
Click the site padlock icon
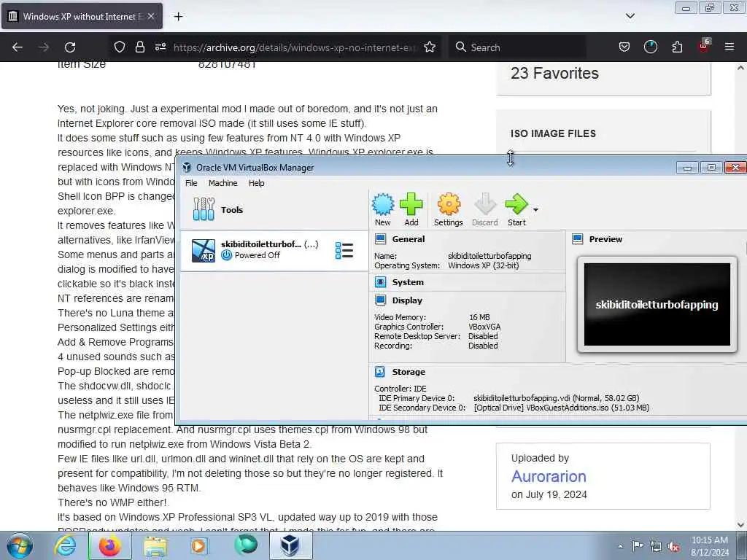pos(139,47)
